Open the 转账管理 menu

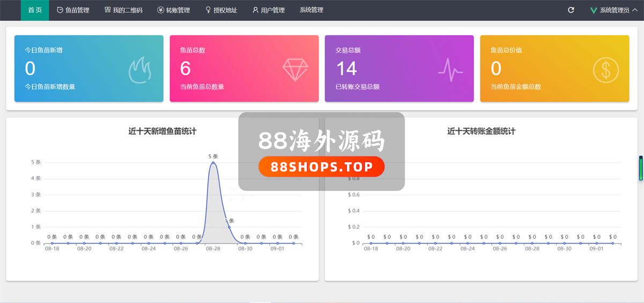click(x=173, y=10)
